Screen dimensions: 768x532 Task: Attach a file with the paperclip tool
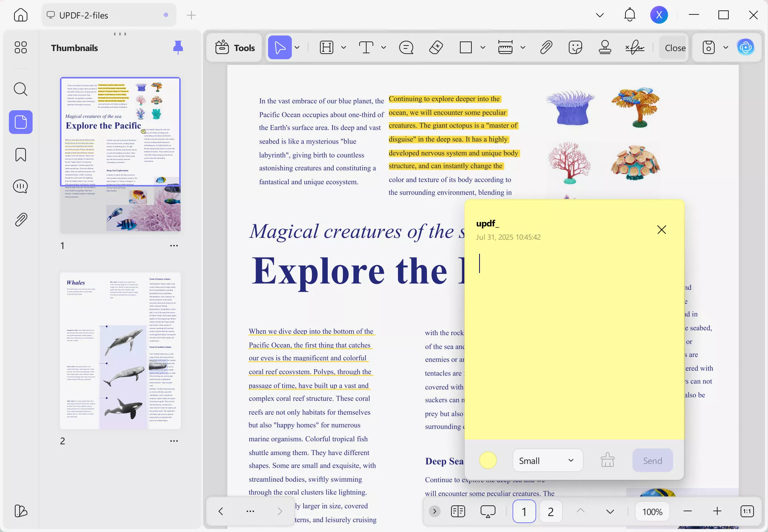(545, 47)
